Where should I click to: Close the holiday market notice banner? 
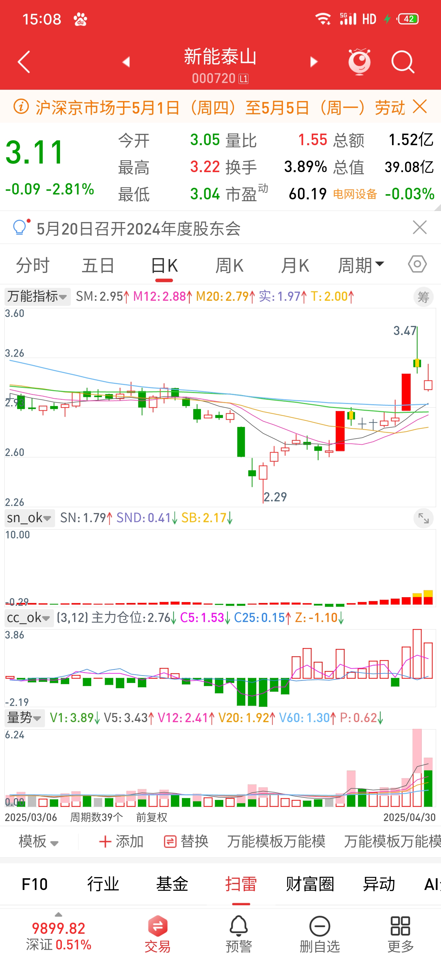point(420,107)
